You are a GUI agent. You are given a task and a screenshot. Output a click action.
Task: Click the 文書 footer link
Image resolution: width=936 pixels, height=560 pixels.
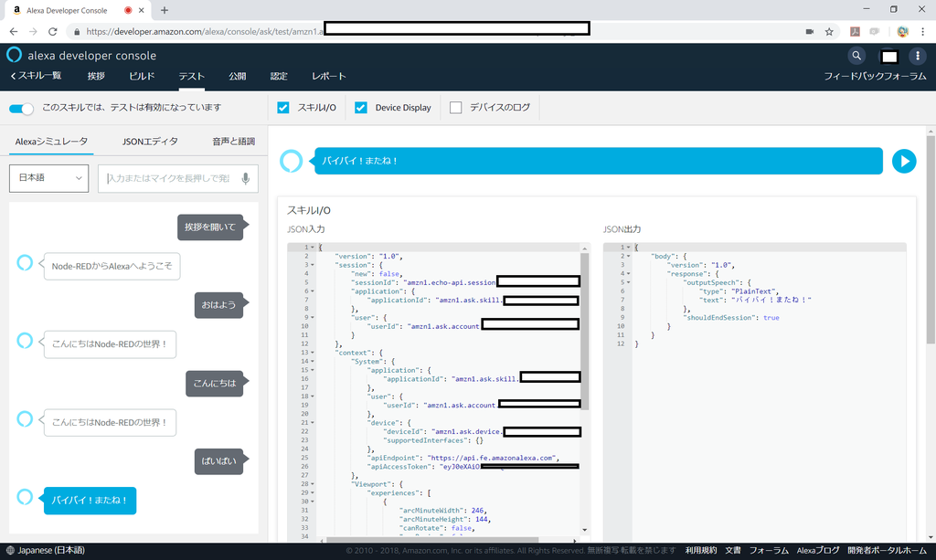733,550
